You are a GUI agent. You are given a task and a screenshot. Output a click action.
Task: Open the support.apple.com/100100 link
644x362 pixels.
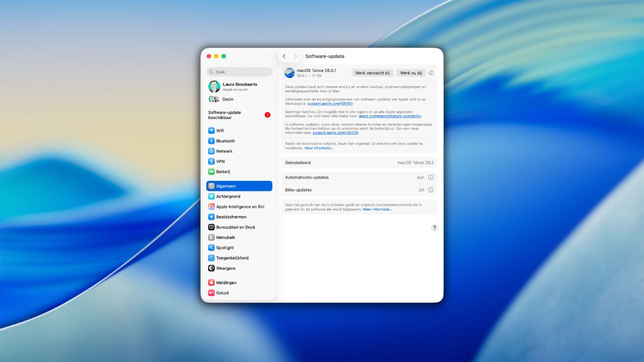tap(330, 104)
